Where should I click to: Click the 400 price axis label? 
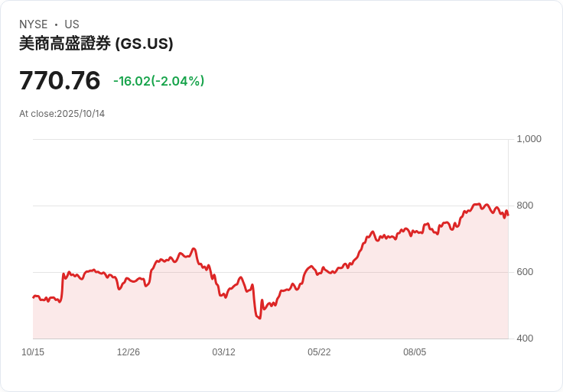click(x=526, y=339)
